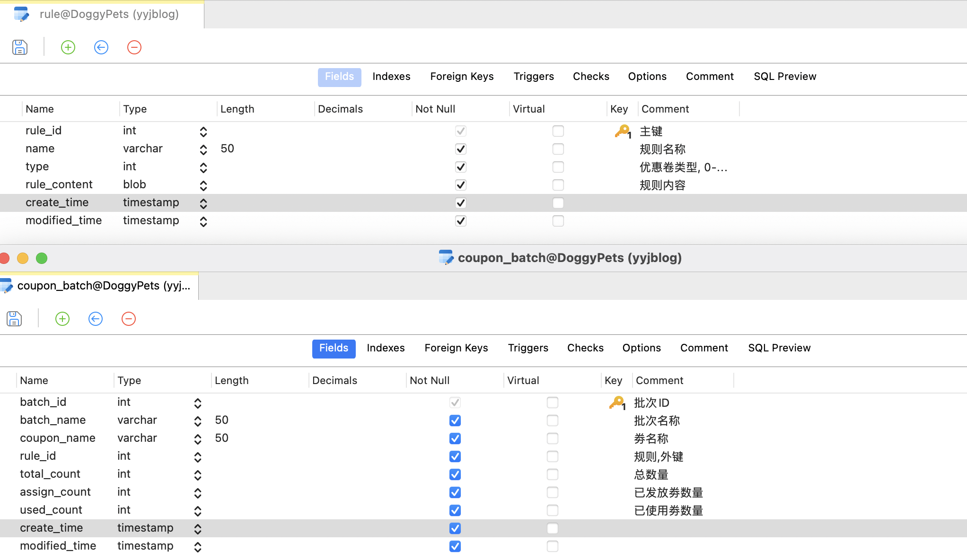Add a field in the coupon_batch window

pos(62,319)
